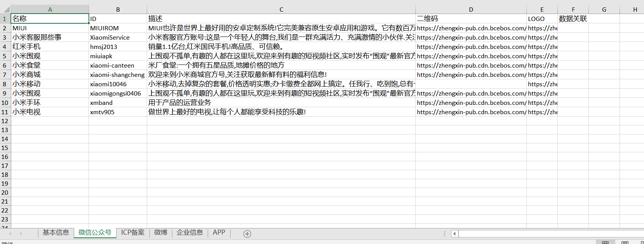Select the 米厂食堂 description cell
This screenshot has height=244, width=644.
[281, 65]
